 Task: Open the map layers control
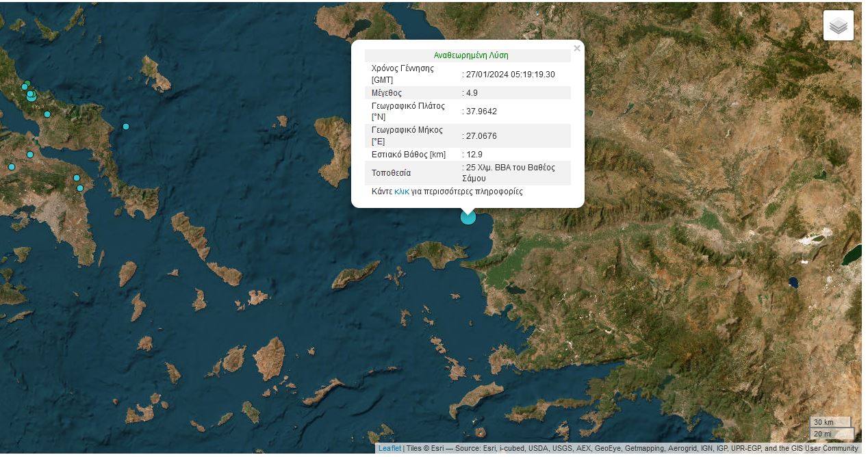coord(838,25)
